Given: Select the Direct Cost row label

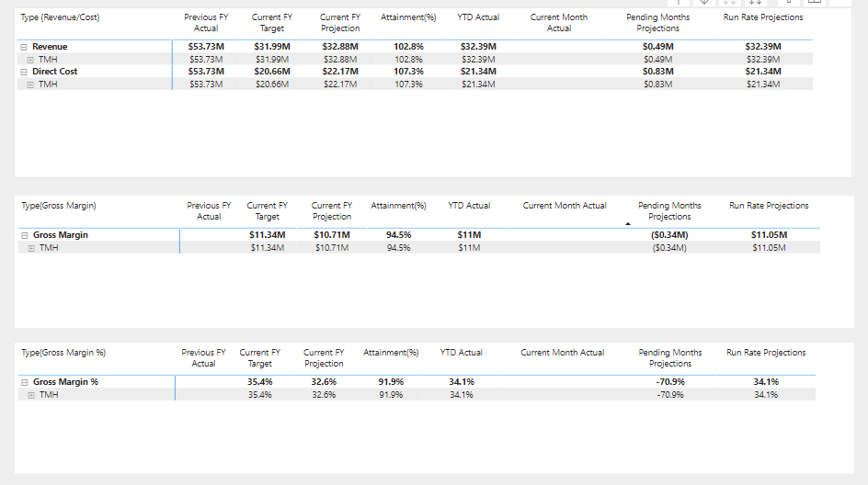Looking at the screenshot, I should tap(55, 72).
